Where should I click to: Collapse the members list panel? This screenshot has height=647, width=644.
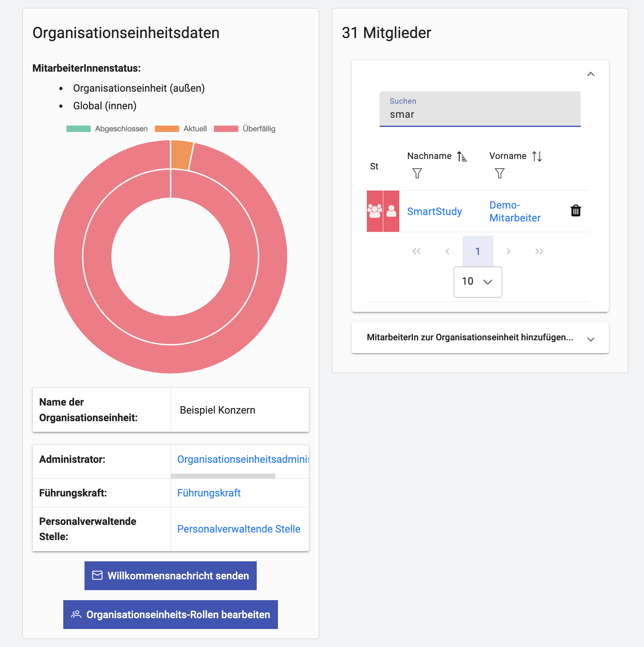tap(590, 74)
